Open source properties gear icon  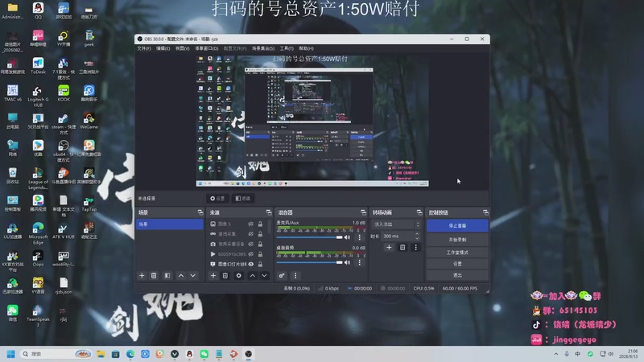(238, 275)
